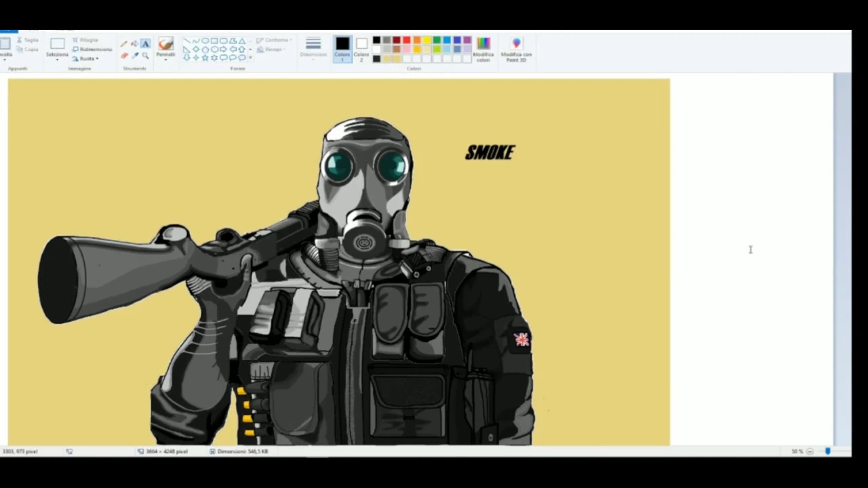Choose the right triangle shape
This screenshot has height=488, width=868.
[x=186, y=49]
